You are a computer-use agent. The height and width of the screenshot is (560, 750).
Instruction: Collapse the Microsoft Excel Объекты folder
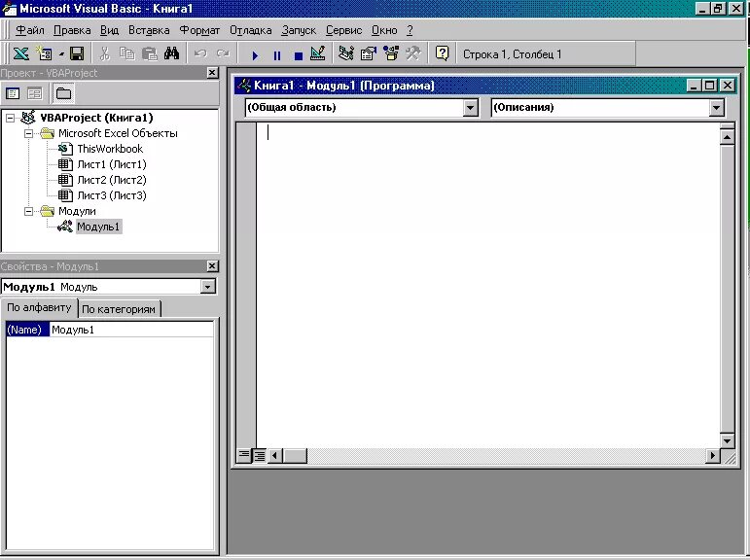click(x=29, y=133)
